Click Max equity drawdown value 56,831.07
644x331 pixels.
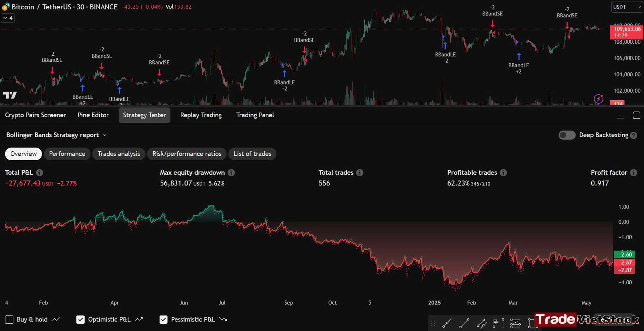click(176, 183)
